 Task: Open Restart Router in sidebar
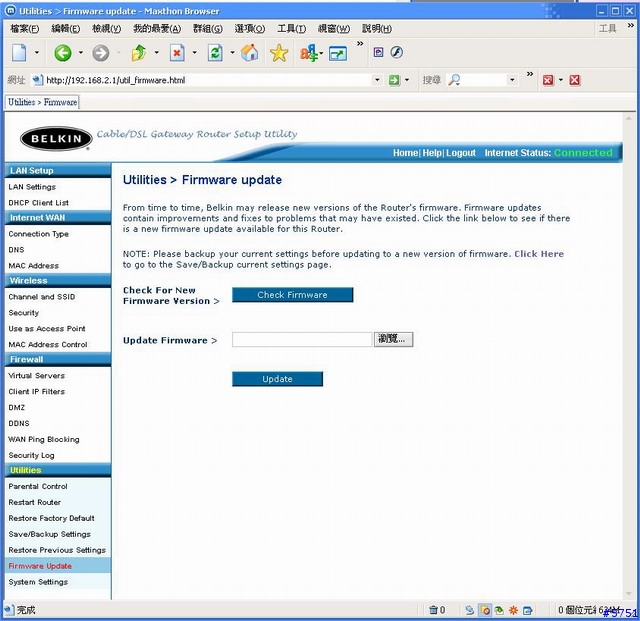(x=35, y=503)
